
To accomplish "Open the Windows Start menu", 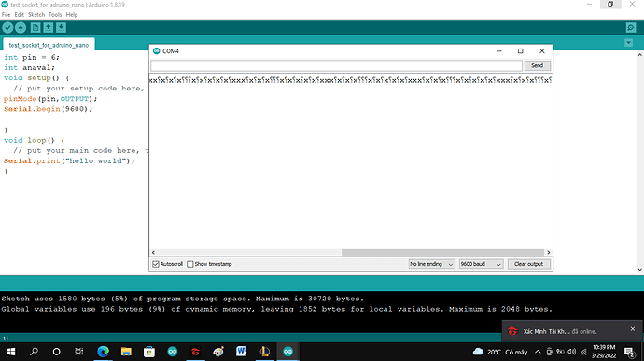I will [x=11, y=352].
